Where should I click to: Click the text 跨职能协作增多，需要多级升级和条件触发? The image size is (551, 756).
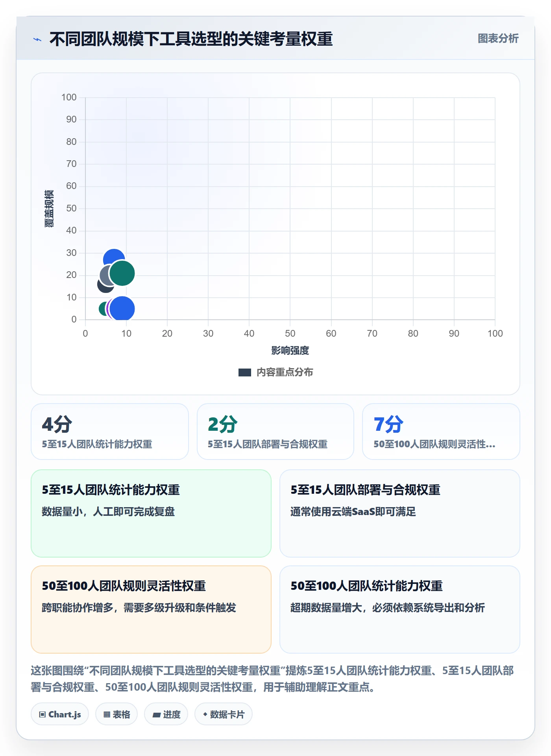[139, 608]
